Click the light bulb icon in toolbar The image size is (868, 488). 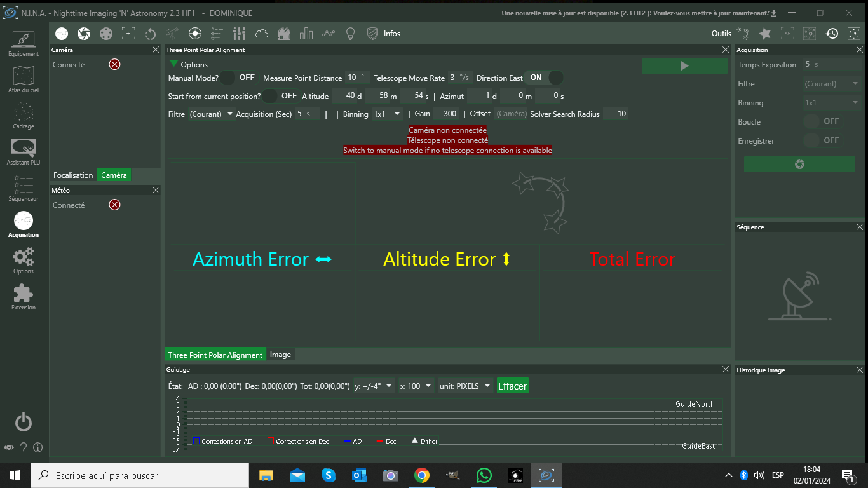point(350,34)
